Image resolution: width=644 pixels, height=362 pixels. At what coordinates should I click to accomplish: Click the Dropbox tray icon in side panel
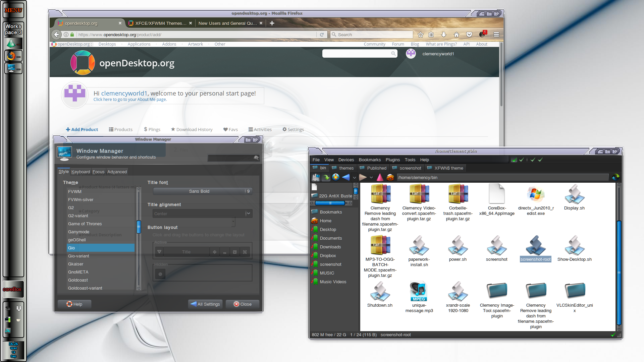[x=19, y=308]
